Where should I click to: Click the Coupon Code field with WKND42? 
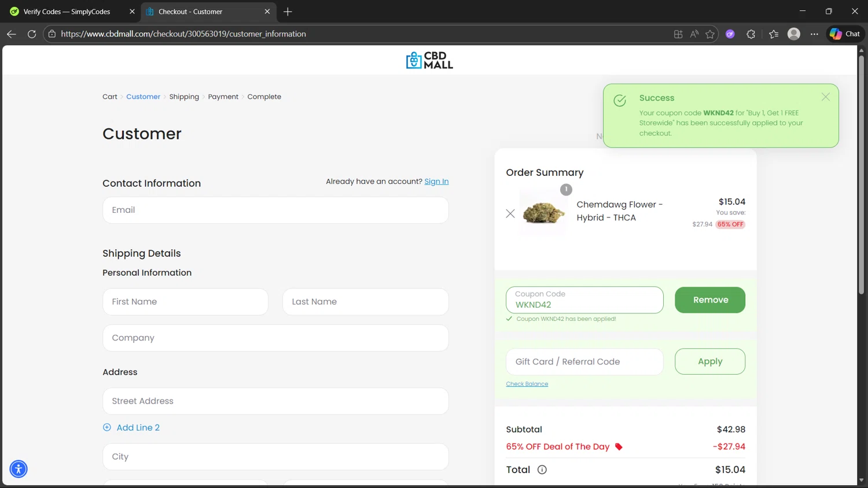click(584, 300)
